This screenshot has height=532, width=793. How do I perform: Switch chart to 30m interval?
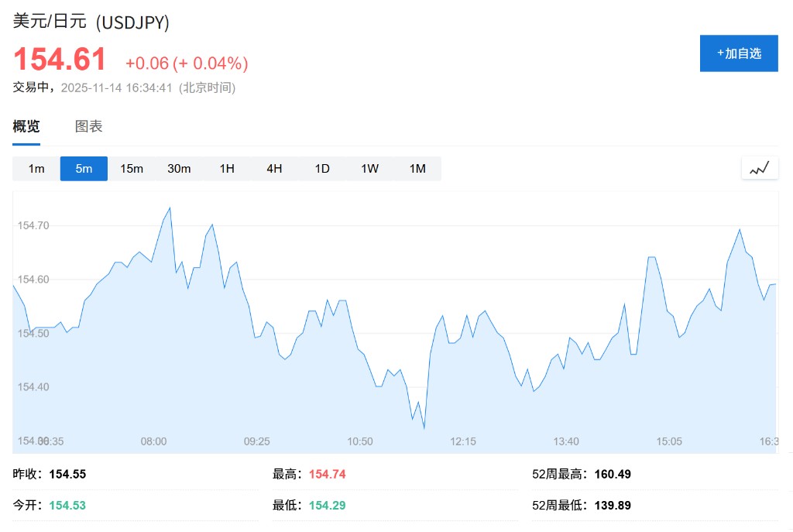(179, 169)
